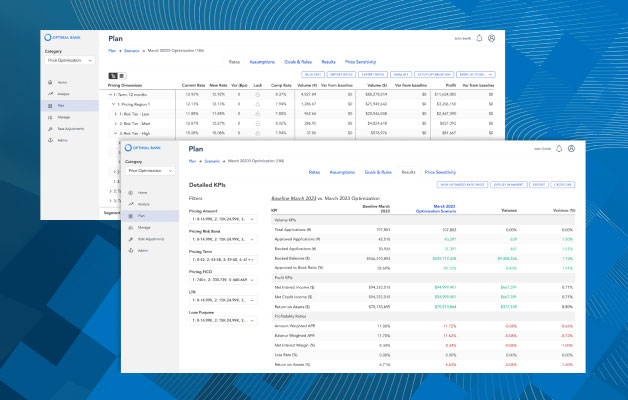Click the Admin anchor icon in the front sidebar
Viewport: 628px width, 400px height.
tap(130, 251)
